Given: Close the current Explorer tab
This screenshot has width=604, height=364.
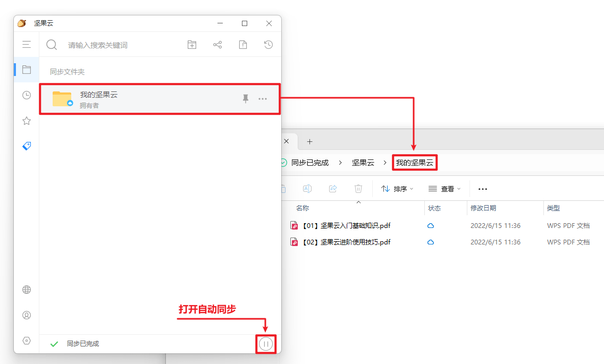Looking at the screenshot, I should (x=286, y=141).
